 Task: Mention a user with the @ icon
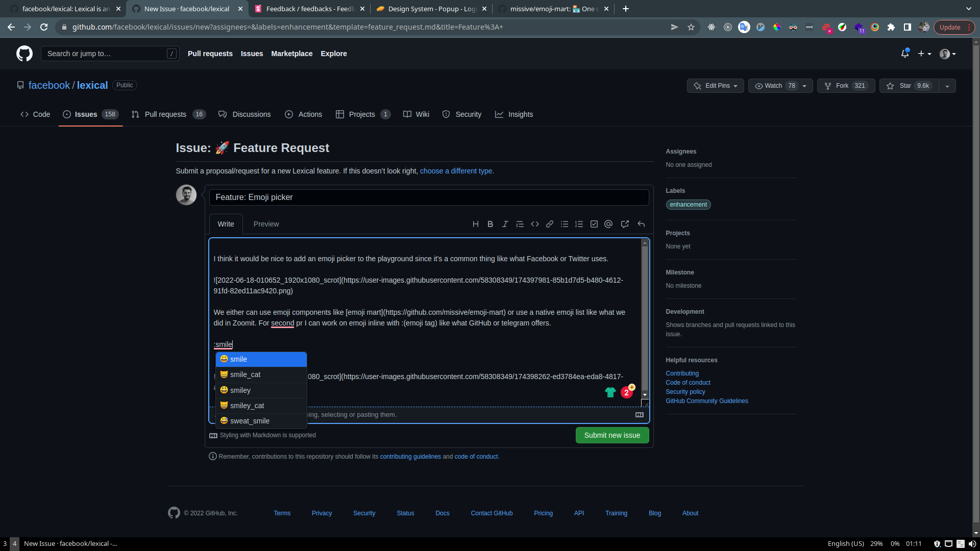[x=608, y=224]
